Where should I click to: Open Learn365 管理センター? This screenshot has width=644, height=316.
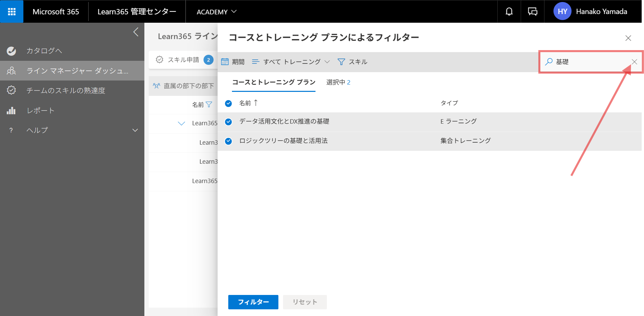[137, 12]
